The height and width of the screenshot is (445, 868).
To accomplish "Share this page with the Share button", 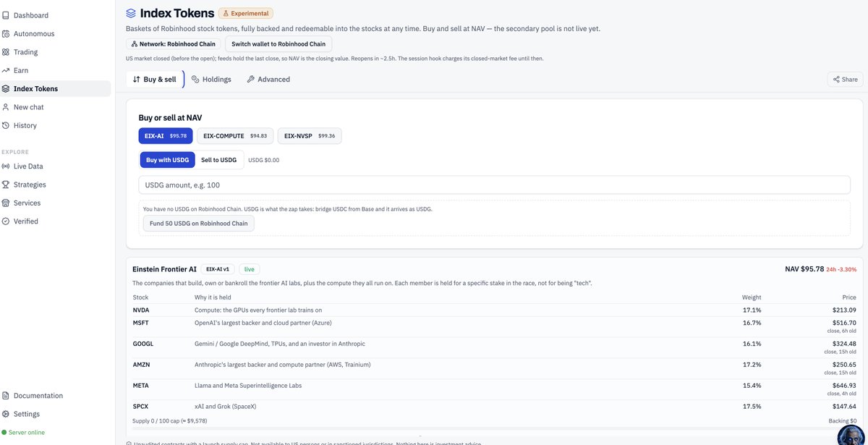I will coord(845,80).
